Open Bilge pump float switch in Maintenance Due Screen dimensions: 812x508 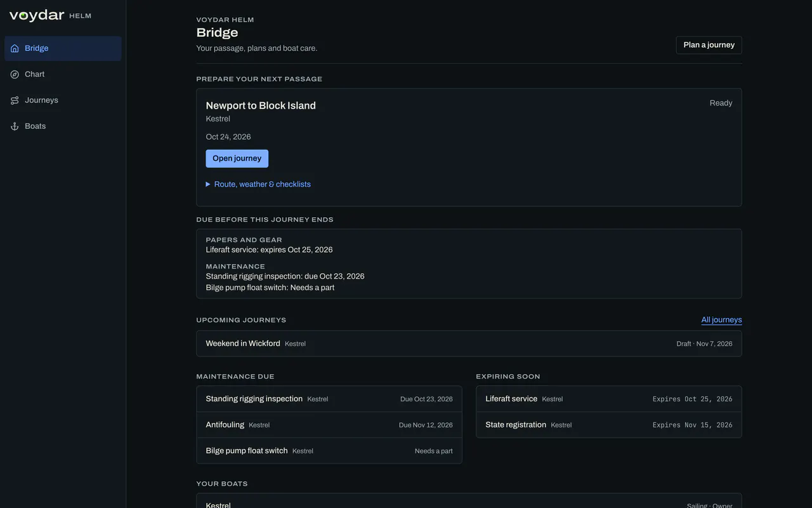[x=329, y=451]
